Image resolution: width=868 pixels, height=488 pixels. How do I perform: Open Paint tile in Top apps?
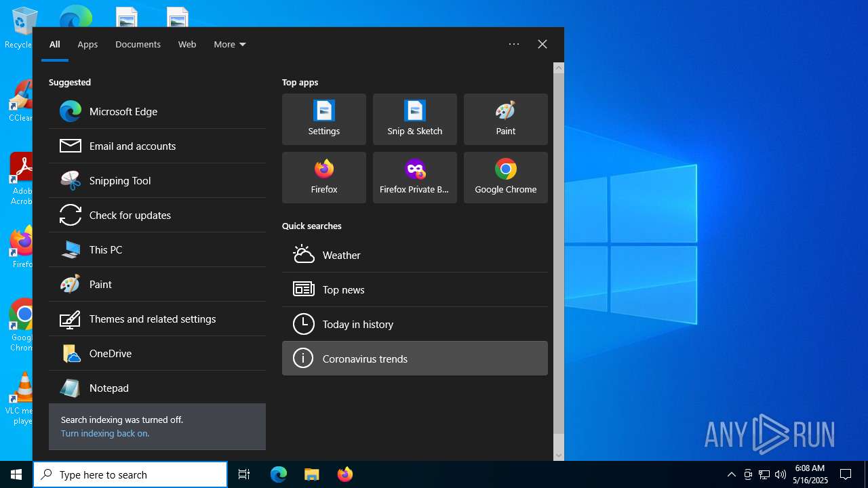pos(506,119)
